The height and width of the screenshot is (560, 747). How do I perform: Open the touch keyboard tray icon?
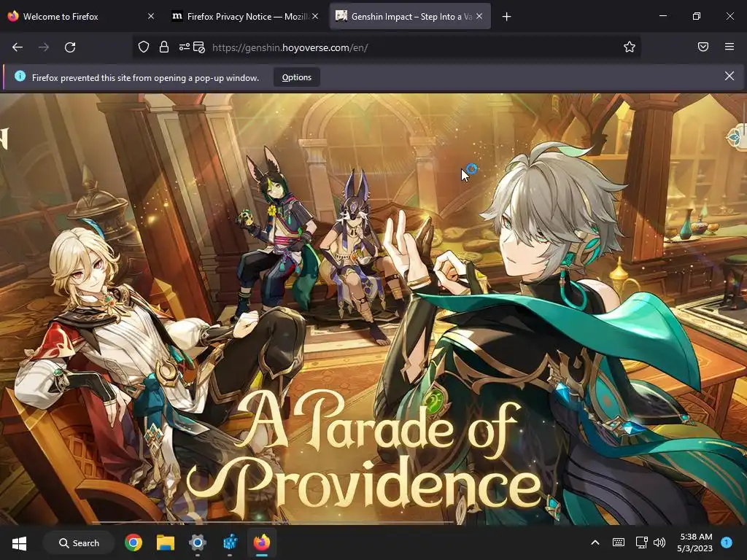click(x=619, y=542)
